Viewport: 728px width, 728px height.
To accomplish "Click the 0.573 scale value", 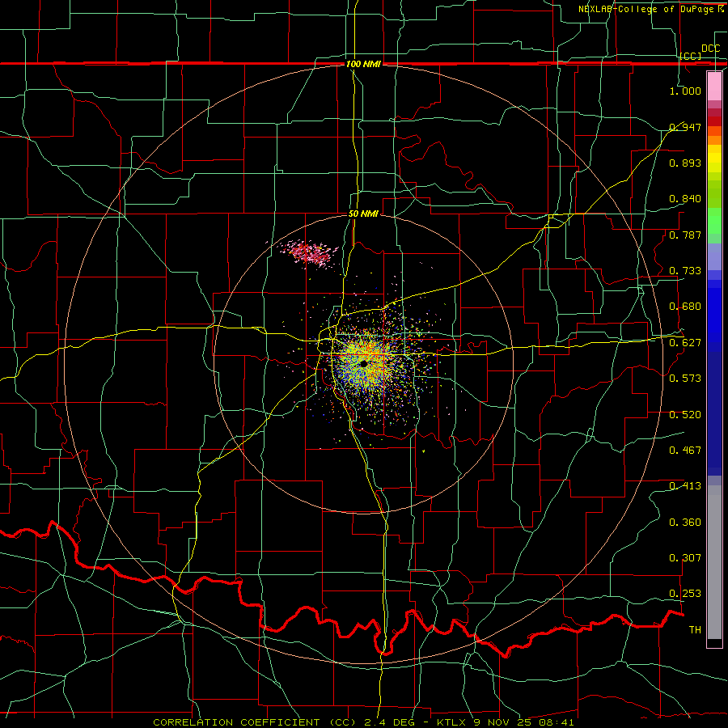I will 685,379.
